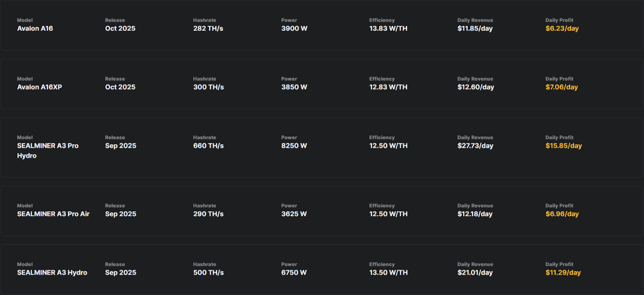Viewport: 644px width, 295px height.
Task: Click the $15.85/day daily profit figure
Action: click(563, 146)
